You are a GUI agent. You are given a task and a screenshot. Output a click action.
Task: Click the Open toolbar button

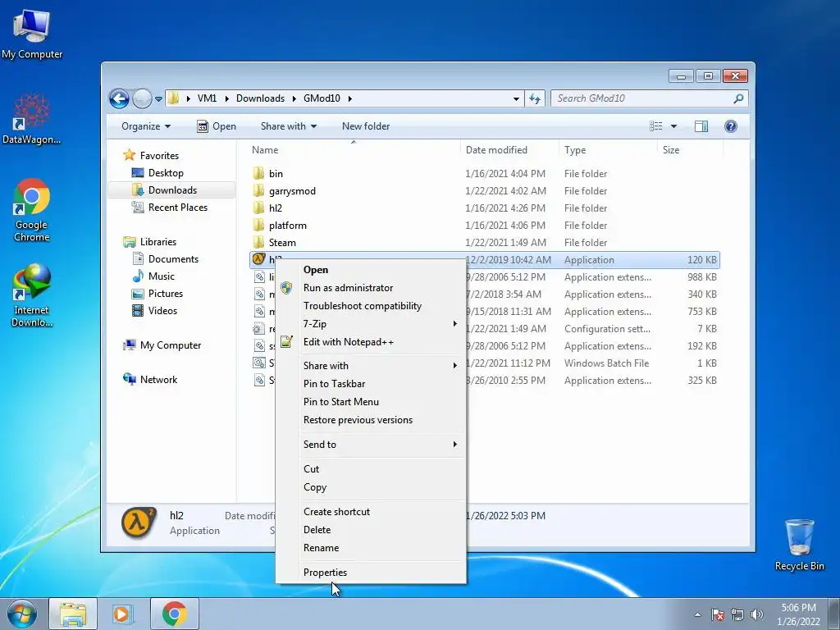(x=217, y=126)
